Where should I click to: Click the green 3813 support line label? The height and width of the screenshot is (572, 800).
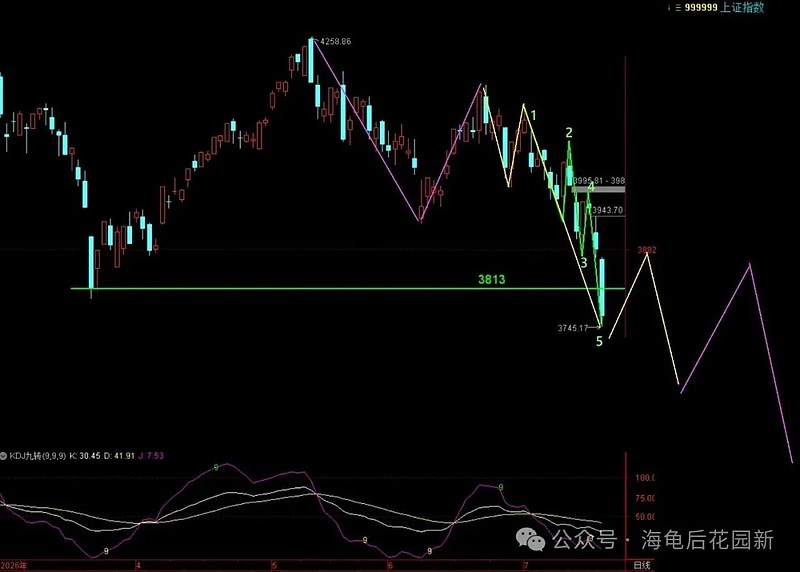tap(491, 279)
